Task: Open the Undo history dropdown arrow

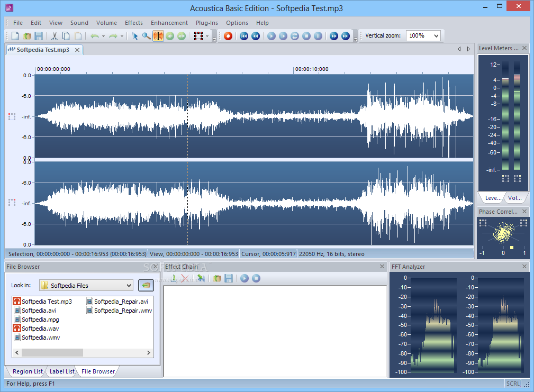Action: [103, 36]
